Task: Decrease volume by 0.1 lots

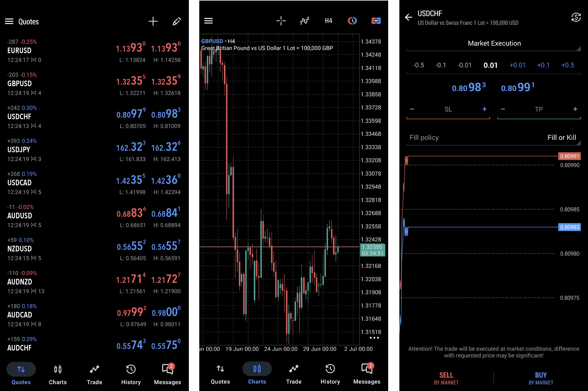Action: click(441, 65)
